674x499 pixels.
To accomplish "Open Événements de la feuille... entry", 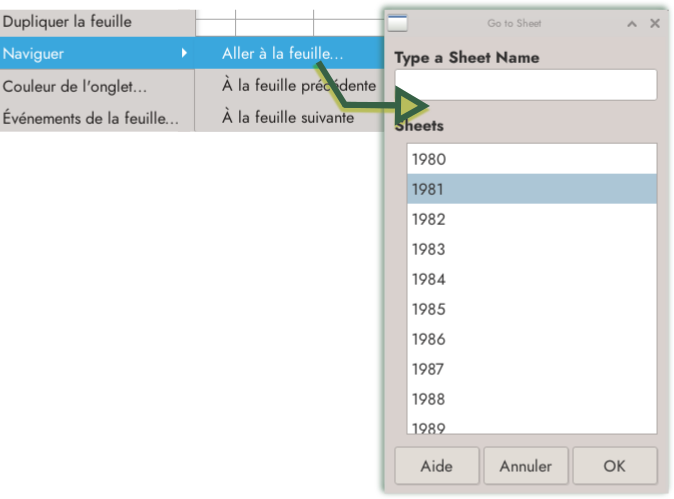I will pyautogui.click(x=90, y=117).
